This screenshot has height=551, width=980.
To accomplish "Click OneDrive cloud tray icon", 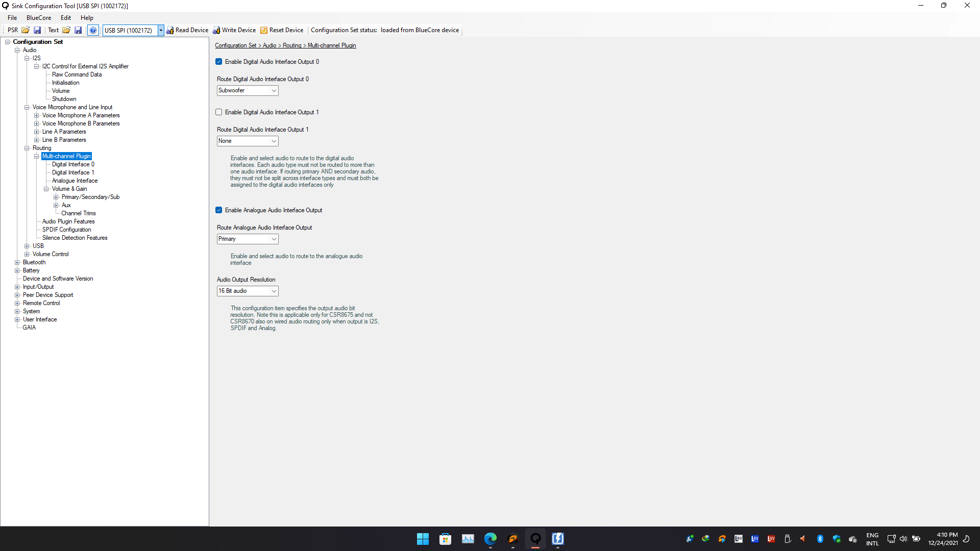I will pos(852,539).
